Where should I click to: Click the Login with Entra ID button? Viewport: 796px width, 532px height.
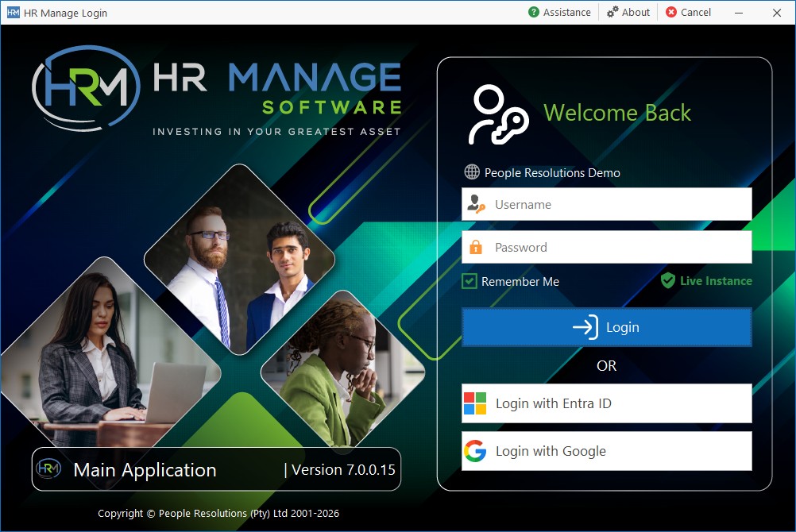tap(607, 403)
